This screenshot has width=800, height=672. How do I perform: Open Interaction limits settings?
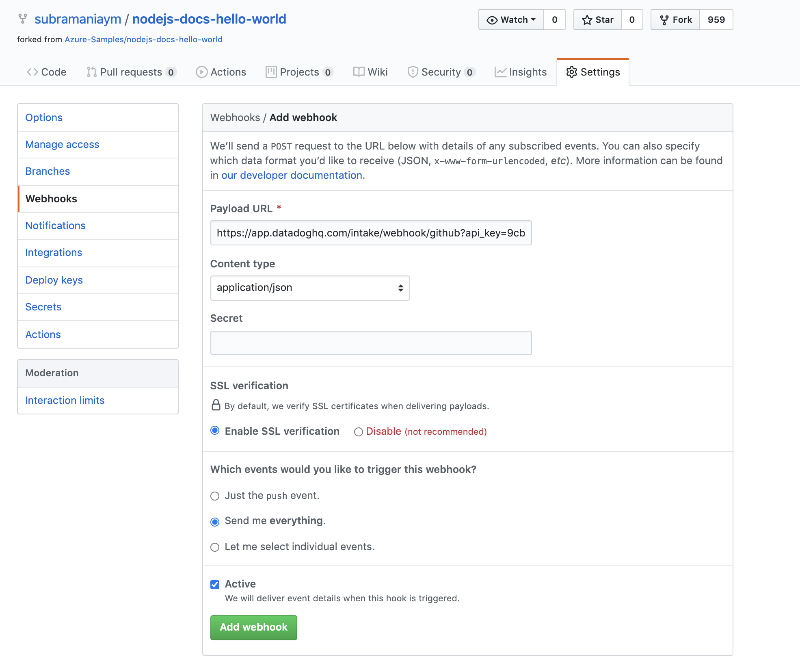point(98,401)
